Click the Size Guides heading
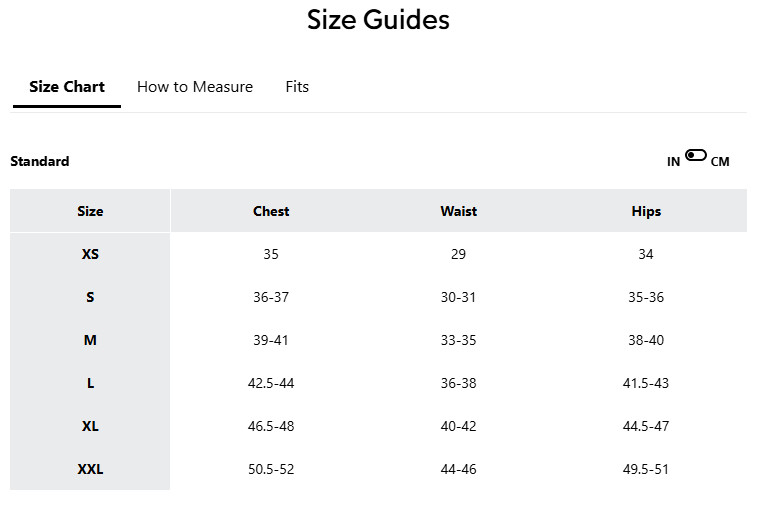This screenshot has width=769, height=510. (378, 20)
